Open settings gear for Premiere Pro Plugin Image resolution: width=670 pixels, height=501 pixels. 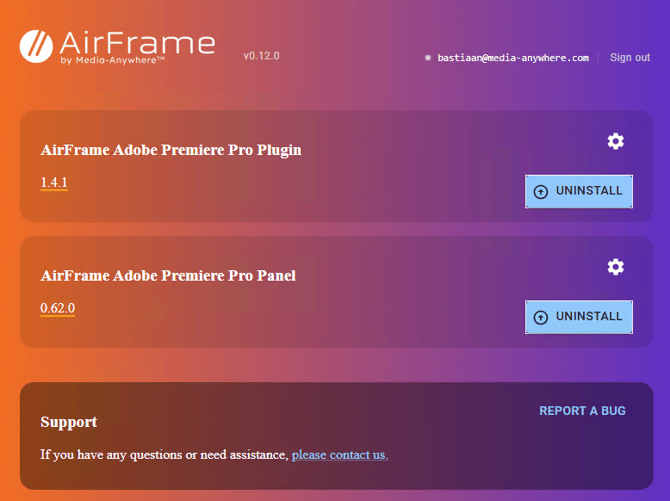[x=616, y=141]
